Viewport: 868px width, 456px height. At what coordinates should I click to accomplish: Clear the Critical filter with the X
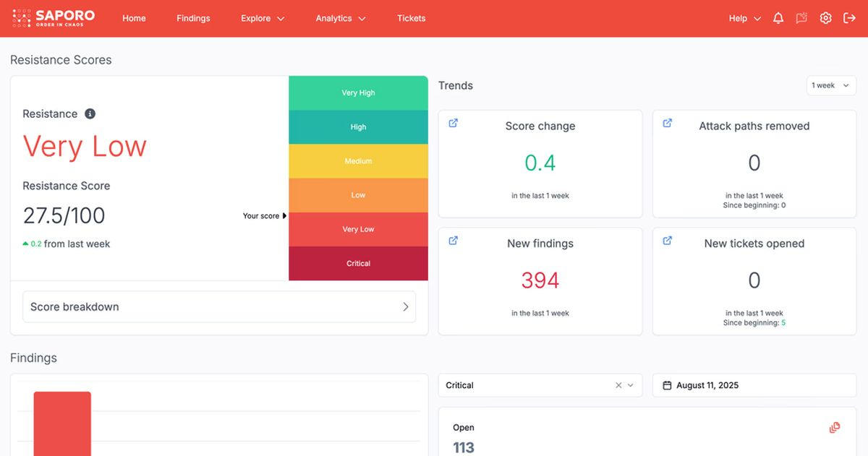click(x=618, y=385)
